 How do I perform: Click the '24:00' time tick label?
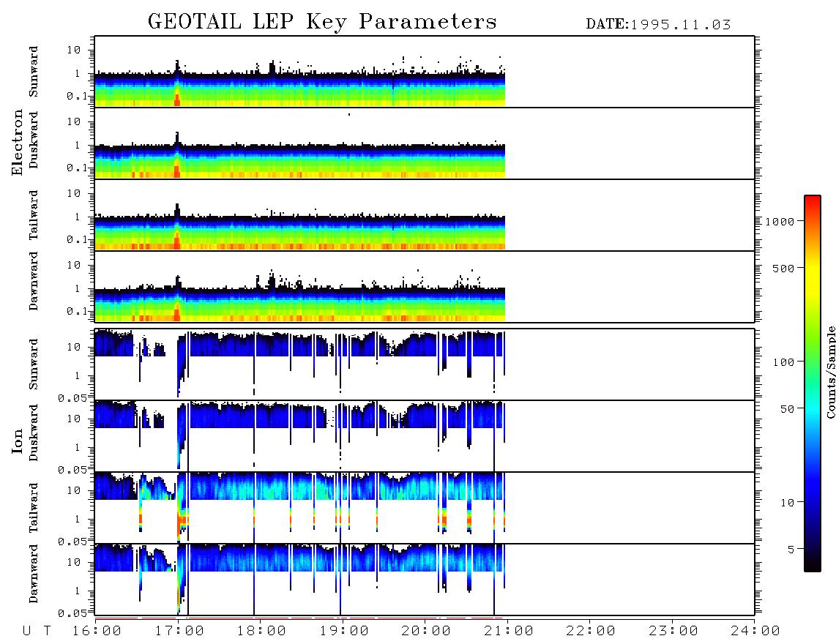pos(755,632)
